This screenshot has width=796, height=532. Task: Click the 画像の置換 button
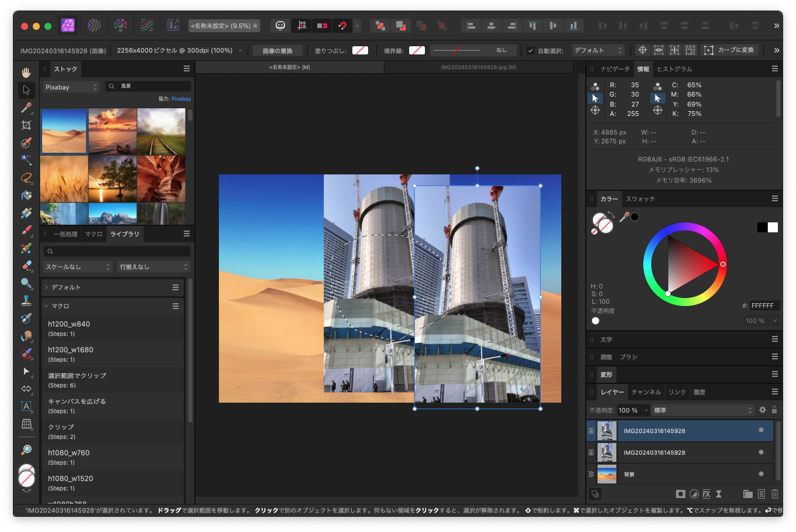(277, 50)
